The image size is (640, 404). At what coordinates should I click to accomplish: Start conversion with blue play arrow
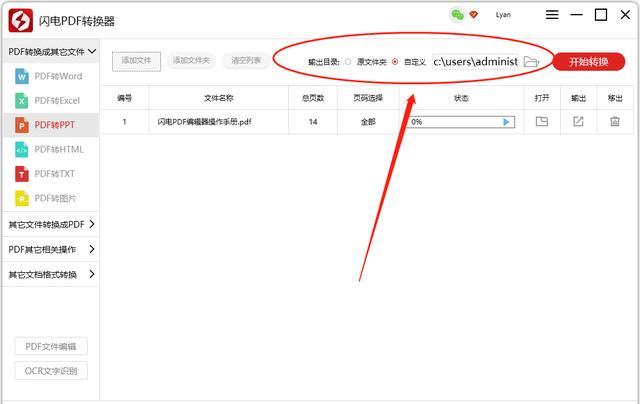pos(506,122)
